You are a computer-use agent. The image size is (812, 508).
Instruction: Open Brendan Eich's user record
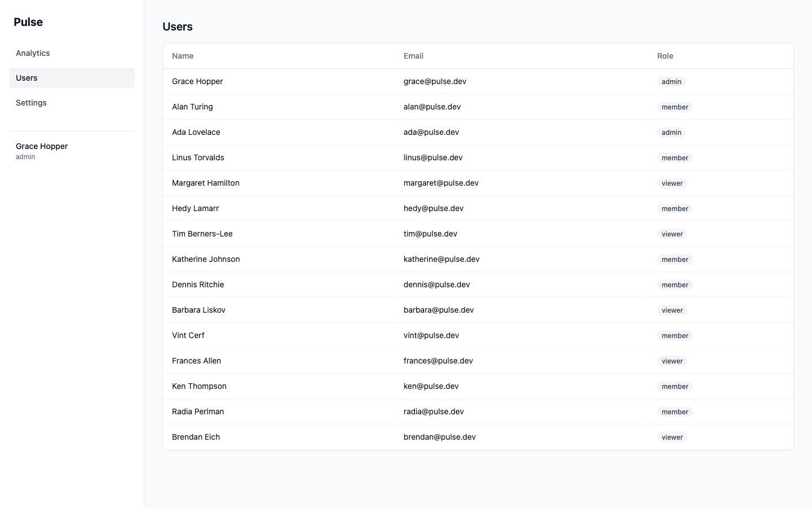[196, 437]
